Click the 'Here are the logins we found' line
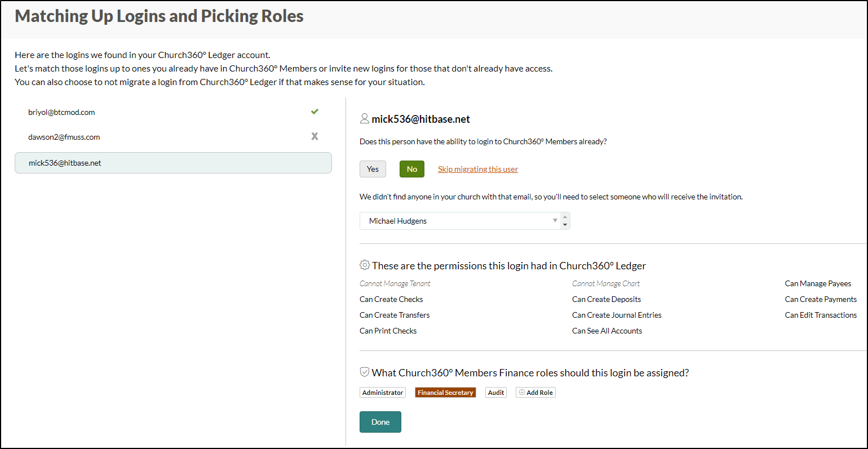This screenshot has height=449, width=868. point(143,55)
